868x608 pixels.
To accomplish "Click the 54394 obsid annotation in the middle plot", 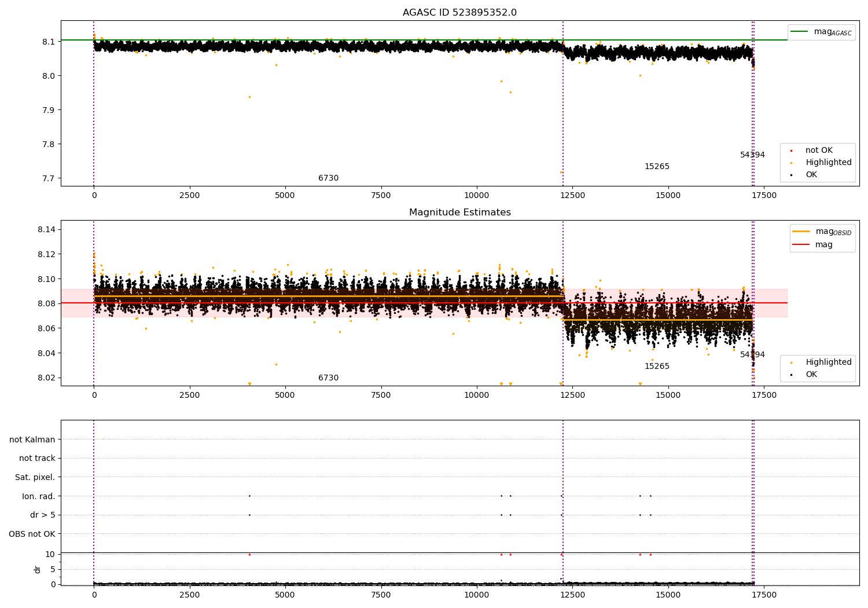I will (752, 355).
